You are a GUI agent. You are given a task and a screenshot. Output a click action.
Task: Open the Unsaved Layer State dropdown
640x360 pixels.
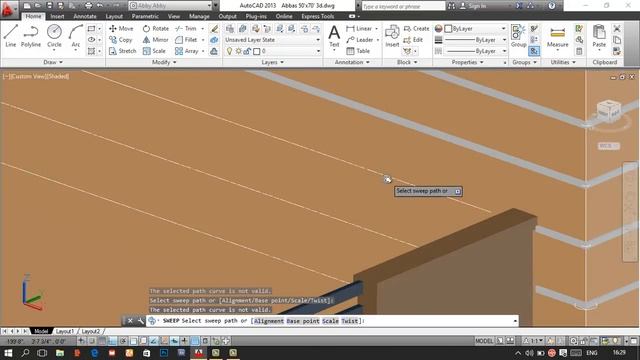pyautogui.click(x=273, y=40)
